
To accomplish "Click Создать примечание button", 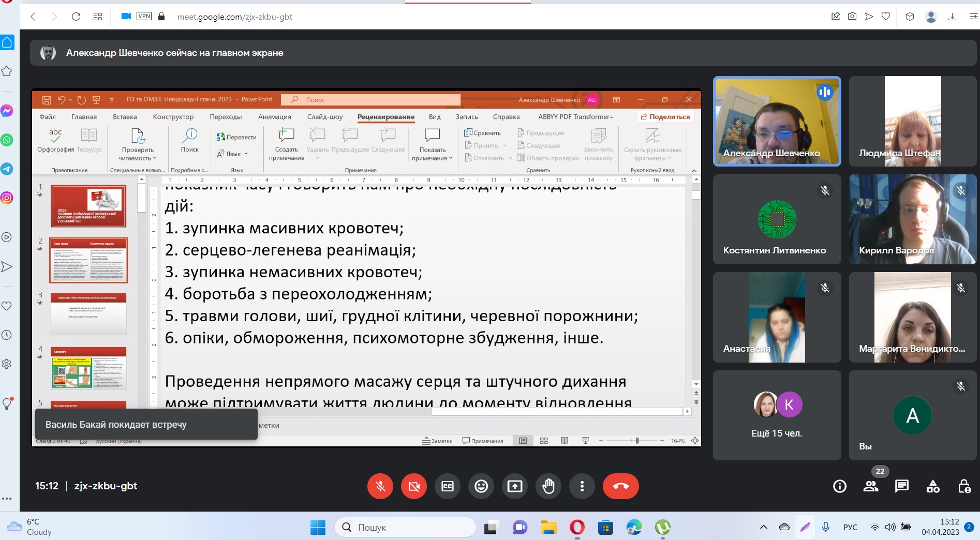I will click(287, 145).
